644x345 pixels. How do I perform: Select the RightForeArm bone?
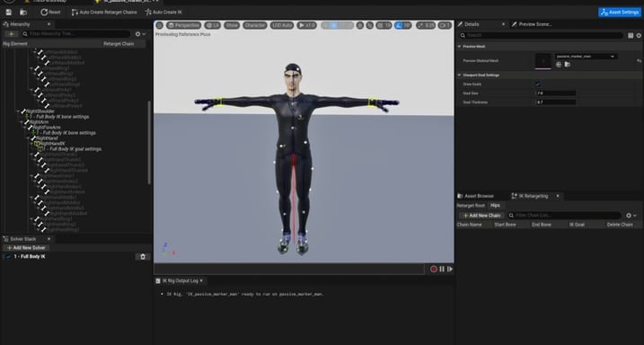(x=47, y=128)
